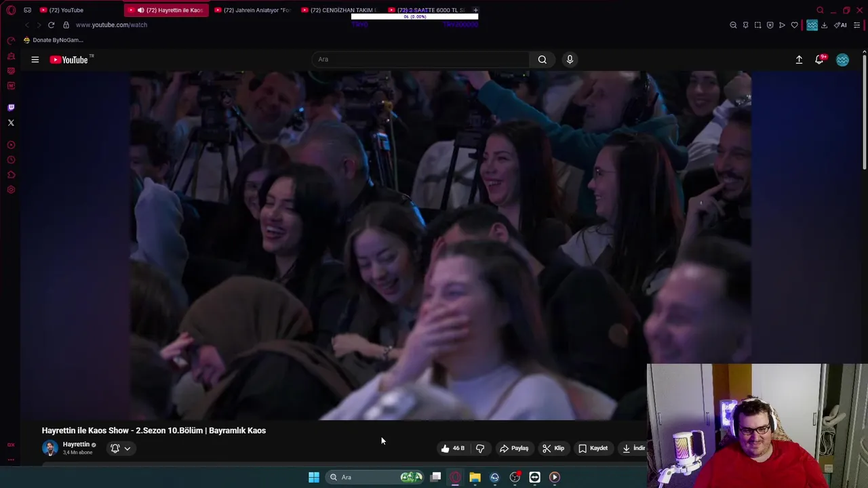Open YouTube notifications bell
Viewport: 868px width, 488px height.
(819, 60)
